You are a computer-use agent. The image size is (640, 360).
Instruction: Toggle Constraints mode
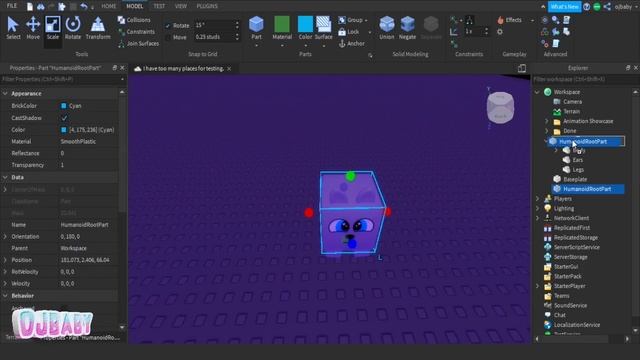pyautogui.click(x=136, y=32)
